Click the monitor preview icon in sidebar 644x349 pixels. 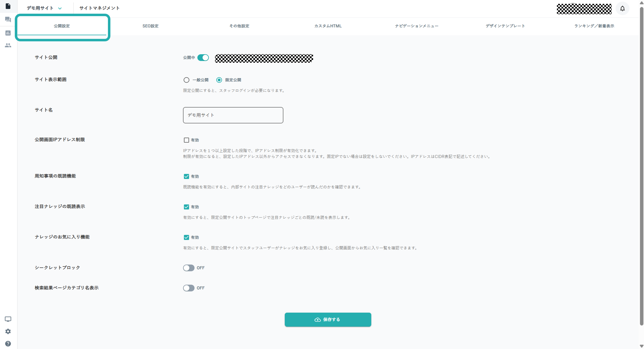pos(8,319)
